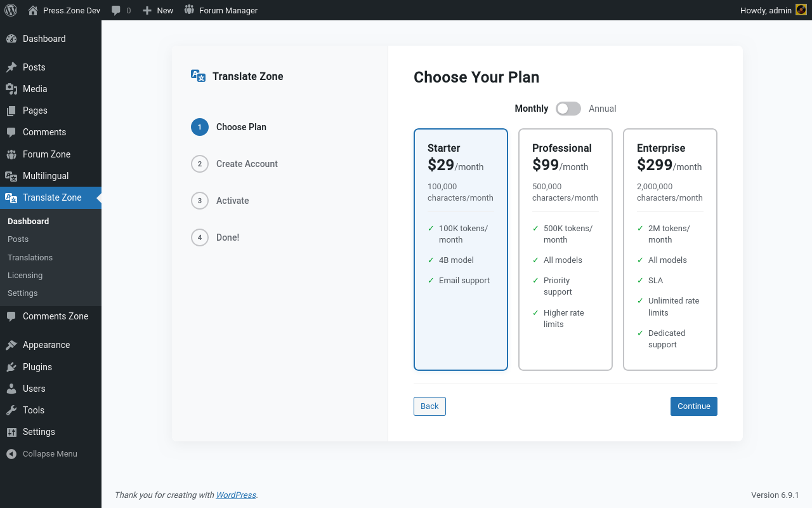Select the Enterprise plan card
This screenshot has height=508, width=812.
[x=670, y=250]
